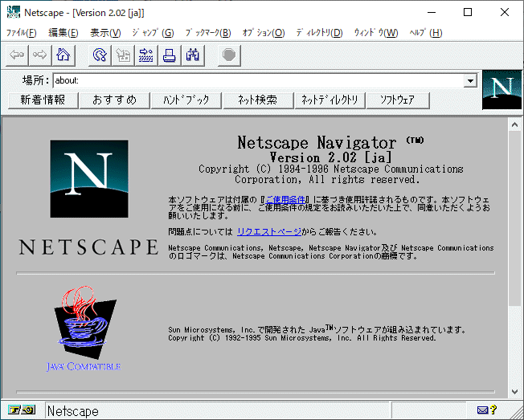The image size is (524, 420).
Task: Click the security key icon in status bar
Action: point(22,410)
